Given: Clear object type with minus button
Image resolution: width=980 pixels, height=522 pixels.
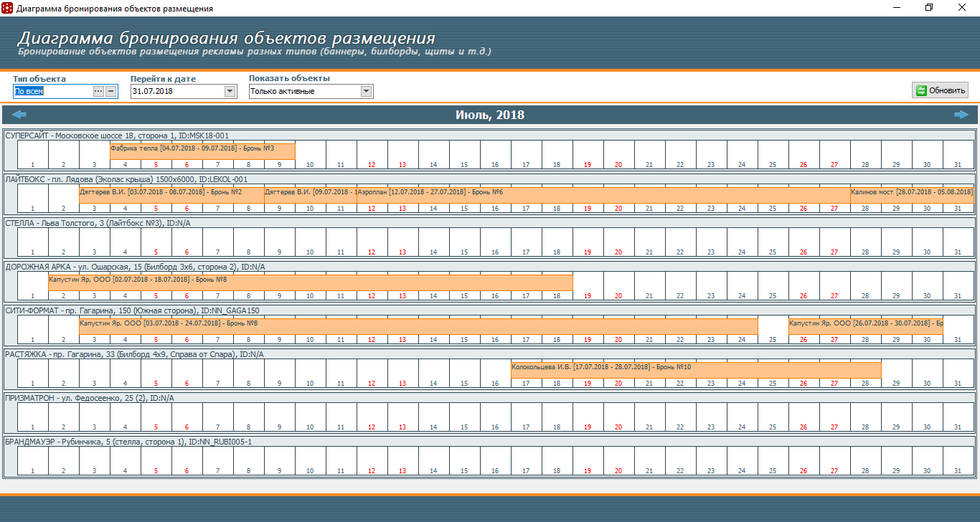Looking at the screenshot, I should pyautogui.click(x=110, y=91).
